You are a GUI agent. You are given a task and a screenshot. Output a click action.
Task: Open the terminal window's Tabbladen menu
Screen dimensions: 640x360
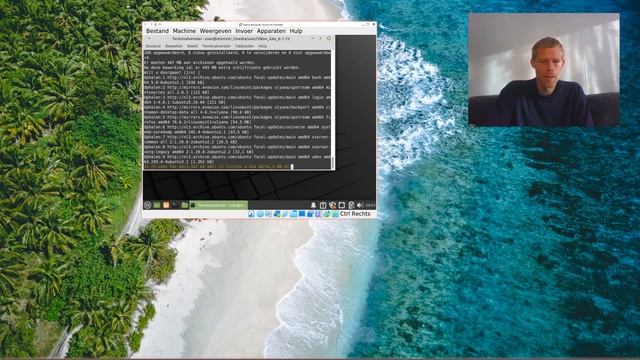coord(244,46)
